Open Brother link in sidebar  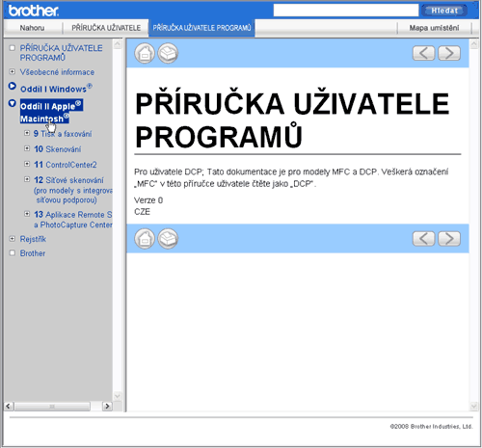pyautogui.click(x=33, y=253)
